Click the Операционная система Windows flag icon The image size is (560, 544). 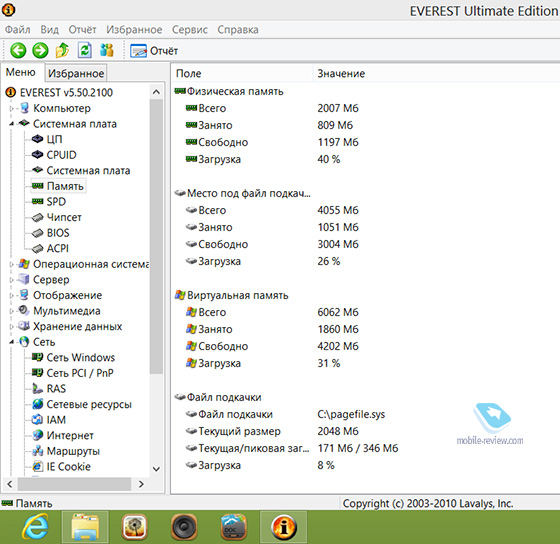24,264
